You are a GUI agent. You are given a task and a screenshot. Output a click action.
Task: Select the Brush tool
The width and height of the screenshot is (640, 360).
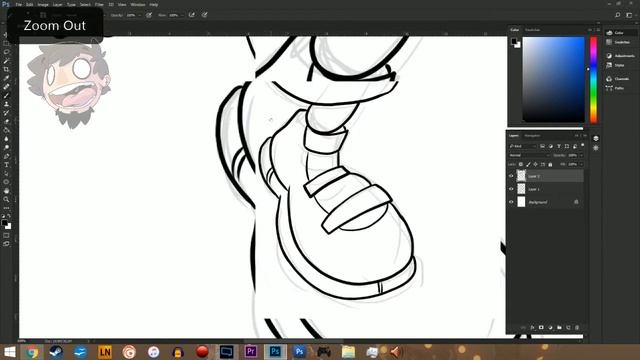(x=7, y=96)
